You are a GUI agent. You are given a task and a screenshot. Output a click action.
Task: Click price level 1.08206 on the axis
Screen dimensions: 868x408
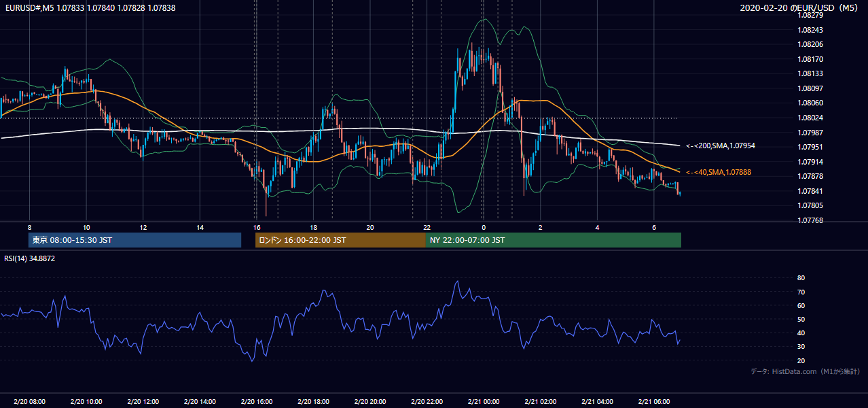[810, 44]
